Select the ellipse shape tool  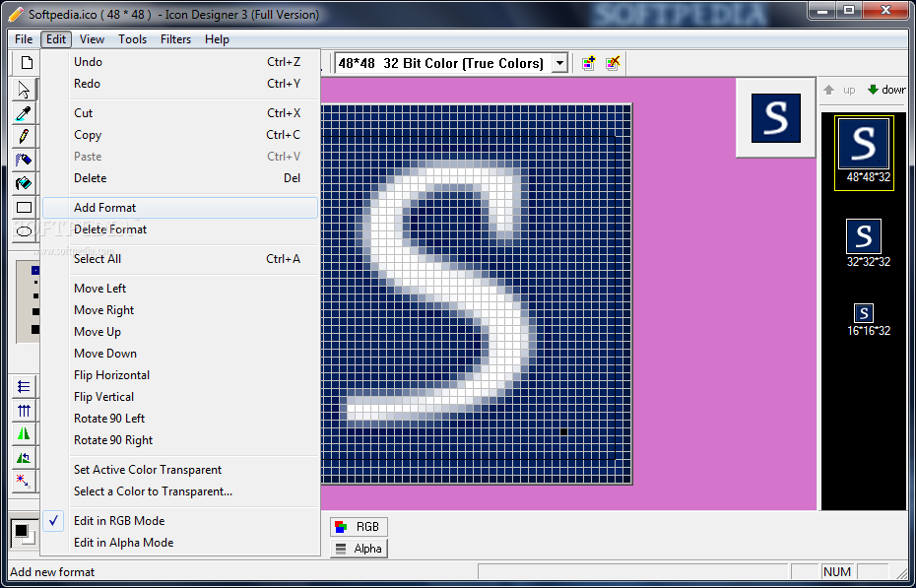coord(24,231)
